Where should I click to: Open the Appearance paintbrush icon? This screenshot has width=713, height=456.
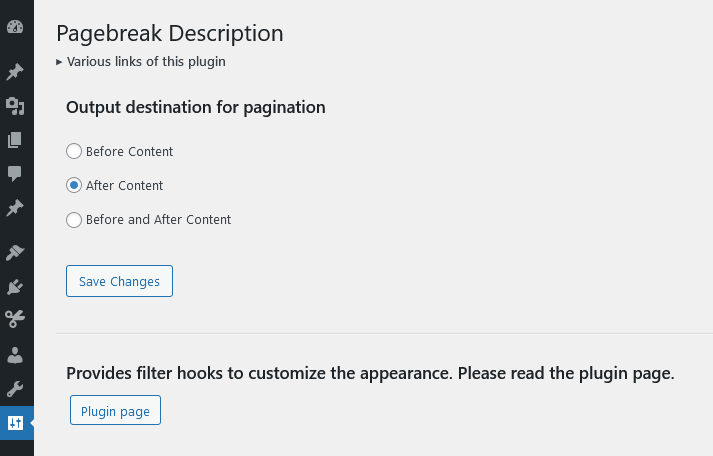(15, 253)
